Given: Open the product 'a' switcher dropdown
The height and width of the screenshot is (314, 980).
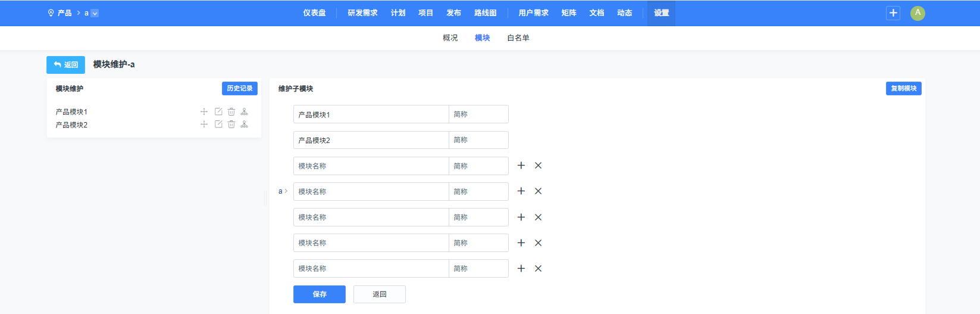Looking at the screenshot, I should click(95, 13).
